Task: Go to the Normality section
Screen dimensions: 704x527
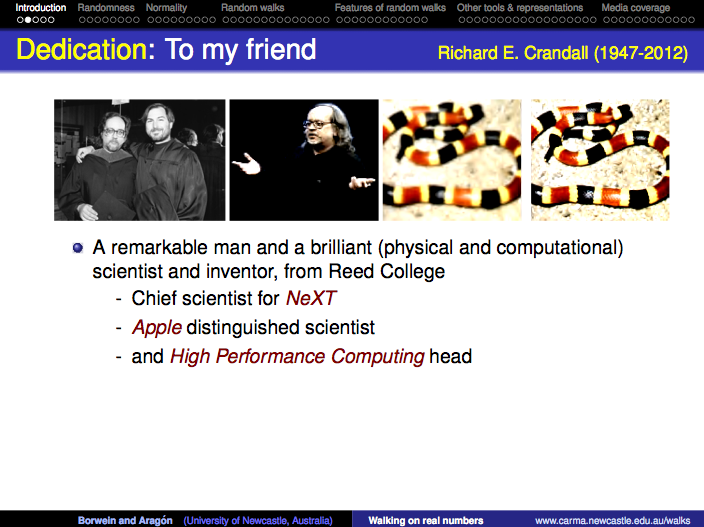Action: click(166, 7)
